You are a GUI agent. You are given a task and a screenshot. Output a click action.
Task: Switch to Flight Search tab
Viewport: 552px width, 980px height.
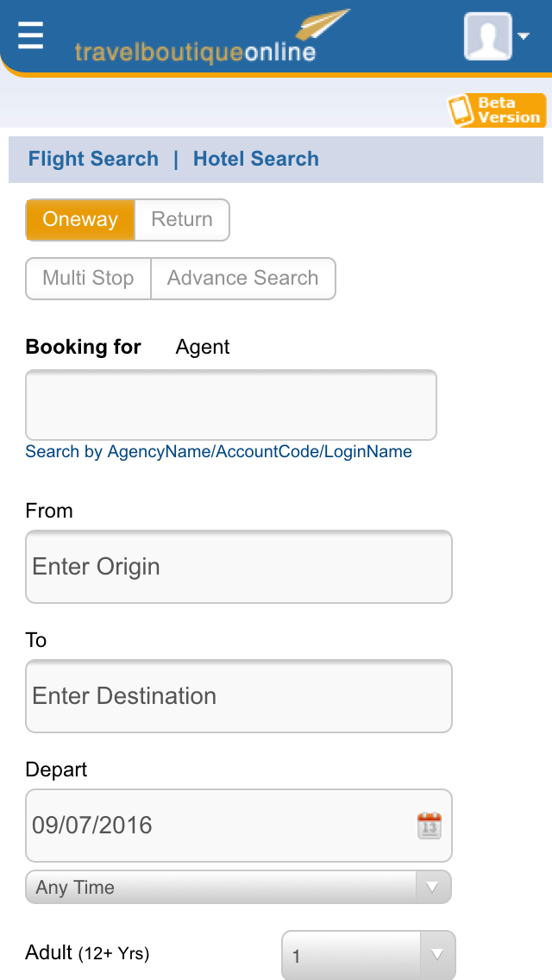(x=93, y=159)
